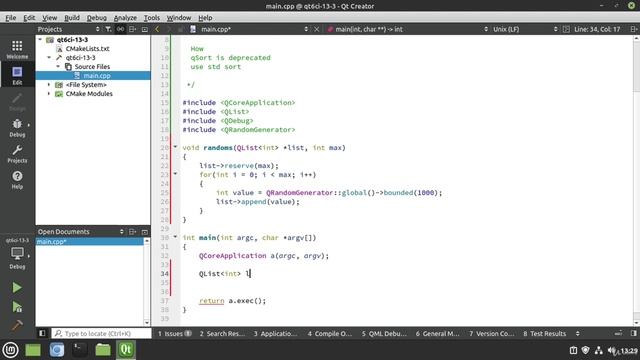Expand the CMake Modules node
The width and height of the screenshot is (640, 360).
pyautogui.click(x=49, y=93)
